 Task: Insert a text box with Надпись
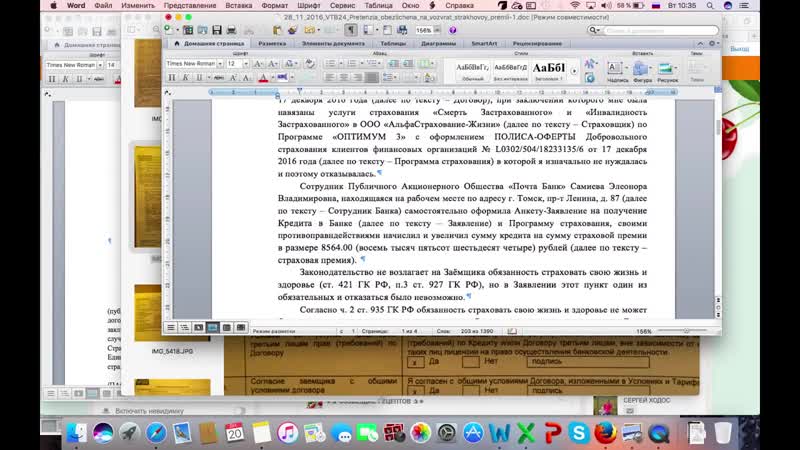(617, 71)
